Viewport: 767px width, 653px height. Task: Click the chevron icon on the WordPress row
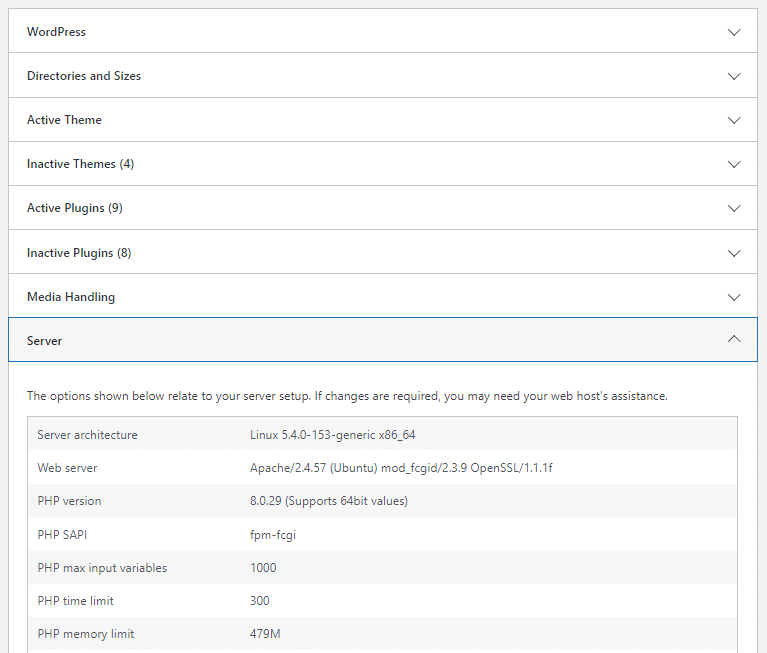[x=734, y=32]
